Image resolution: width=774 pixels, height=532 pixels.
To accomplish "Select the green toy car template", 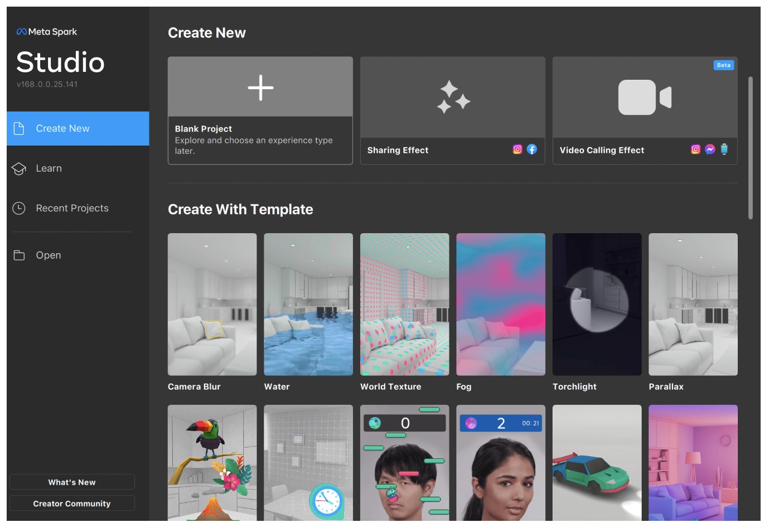I will [x=597, y=463].
